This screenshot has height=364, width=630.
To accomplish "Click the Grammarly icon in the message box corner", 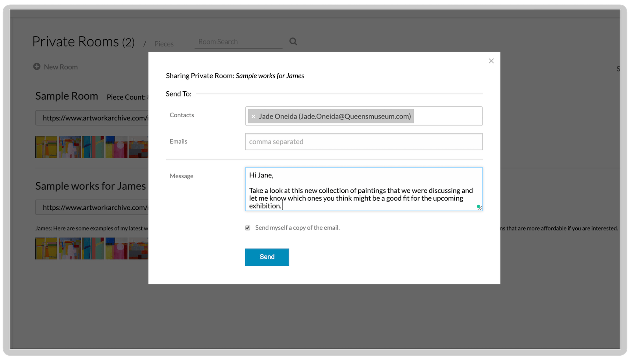I will [x=478, y=207].
